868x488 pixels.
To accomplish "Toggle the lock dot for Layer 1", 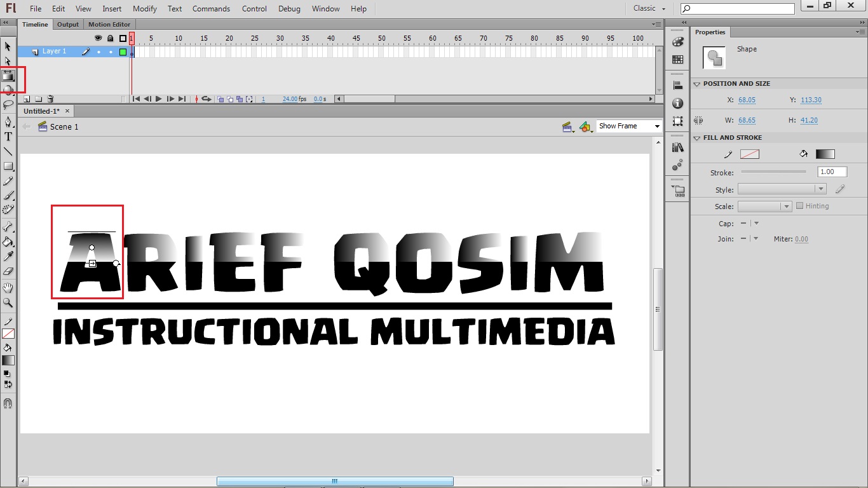I will click(x=111, y=51).
